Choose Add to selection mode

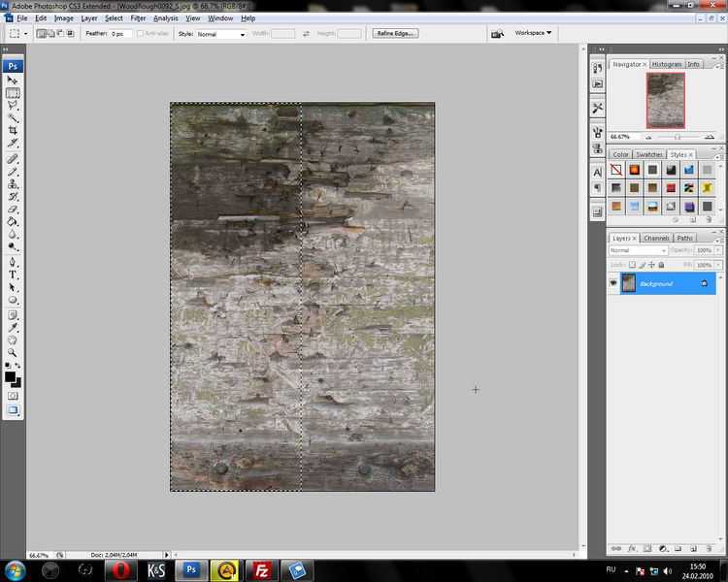tap(50, 33)
